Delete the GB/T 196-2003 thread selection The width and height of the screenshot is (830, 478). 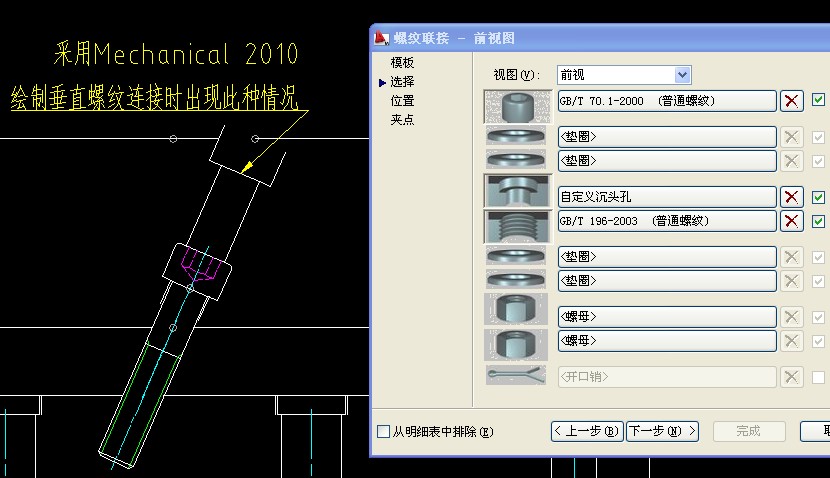tap(791, 221)
